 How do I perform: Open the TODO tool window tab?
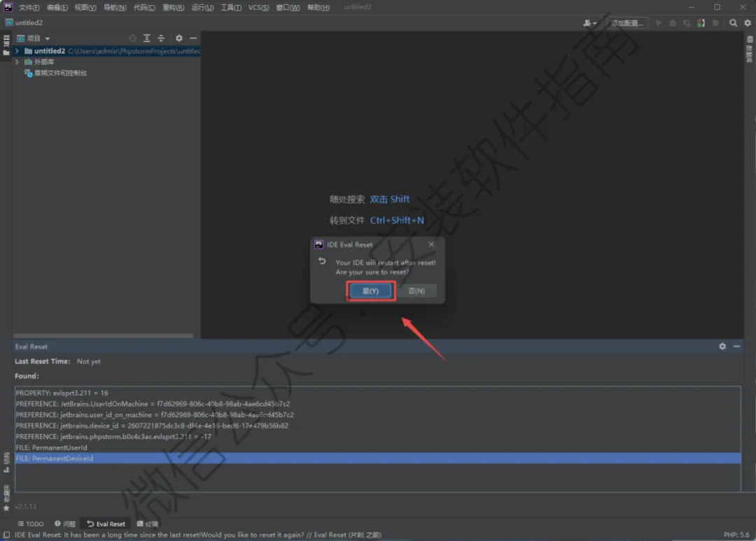pos(30,524)
